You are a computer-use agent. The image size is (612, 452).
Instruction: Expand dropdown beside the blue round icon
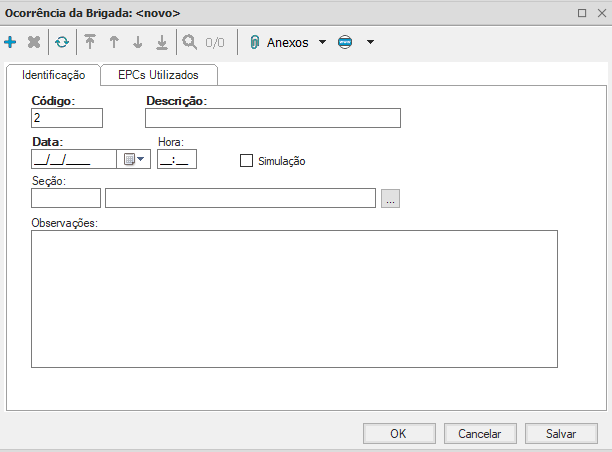pos(370,43)
